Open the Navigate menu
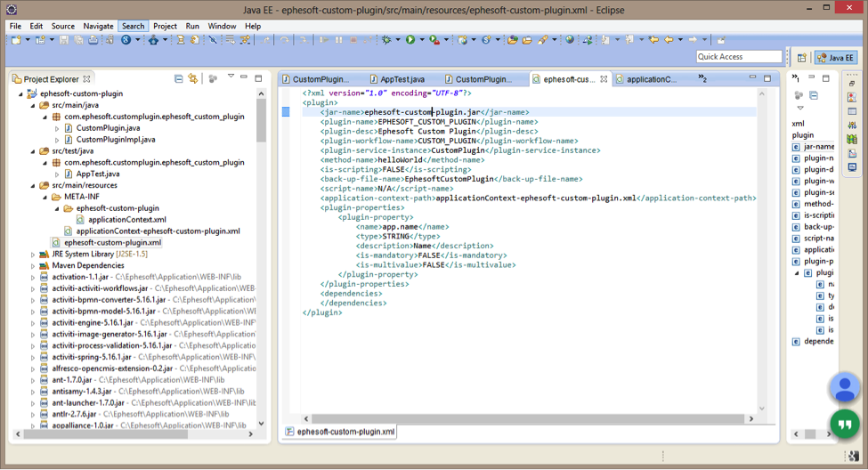The height and width of the screenshot is (470, 868). (x=98, y=26)
